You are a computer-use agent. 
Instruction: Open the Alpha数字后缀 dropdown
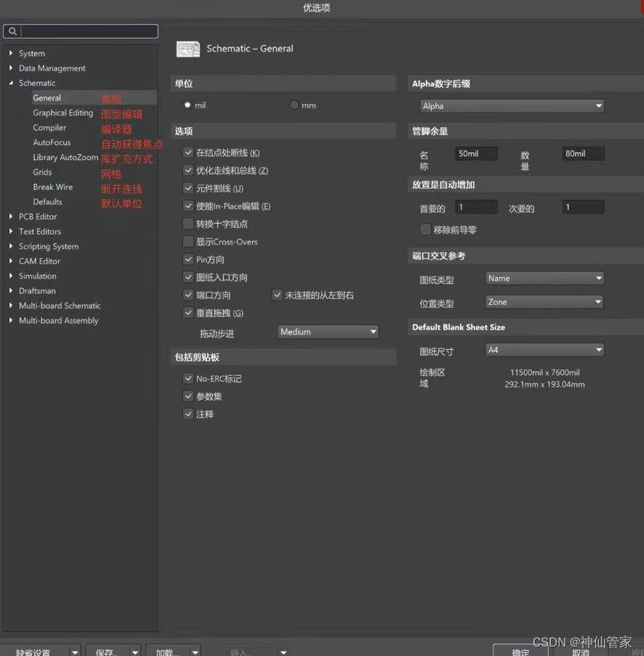click(x=512, y=106)
